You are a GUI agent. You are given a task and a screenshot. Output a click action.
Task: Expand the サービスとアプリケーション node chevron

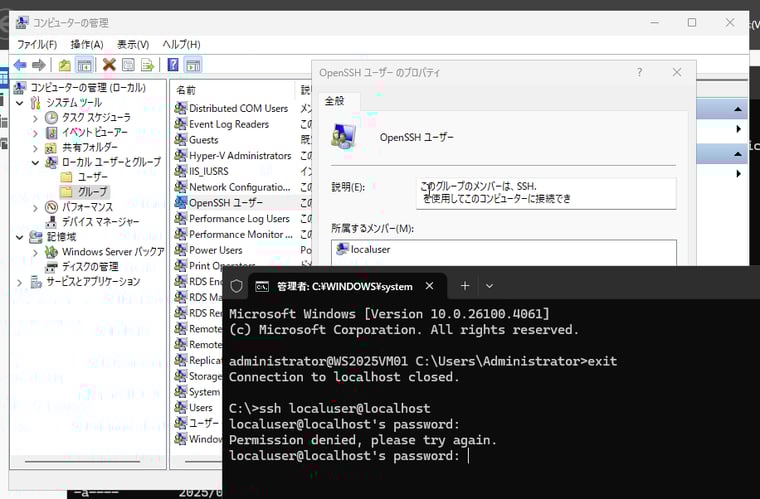tap(20, 282)
